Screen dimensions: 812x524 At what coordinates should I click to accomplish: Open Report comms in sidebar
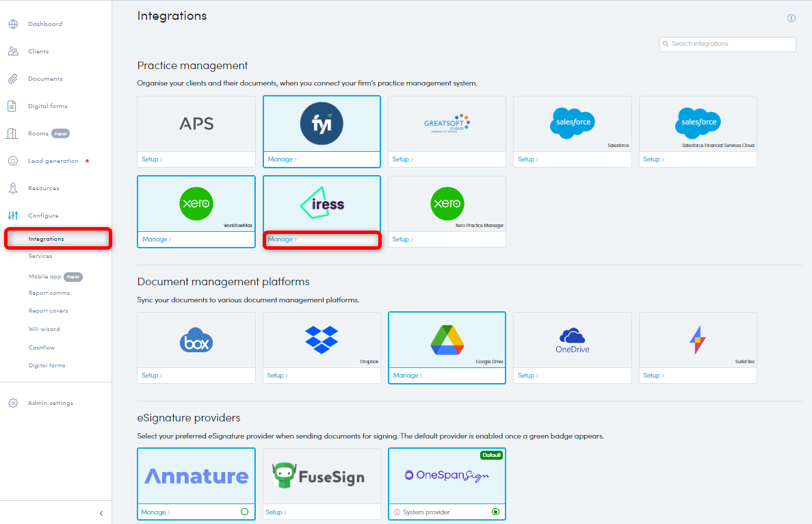(49, 293)
